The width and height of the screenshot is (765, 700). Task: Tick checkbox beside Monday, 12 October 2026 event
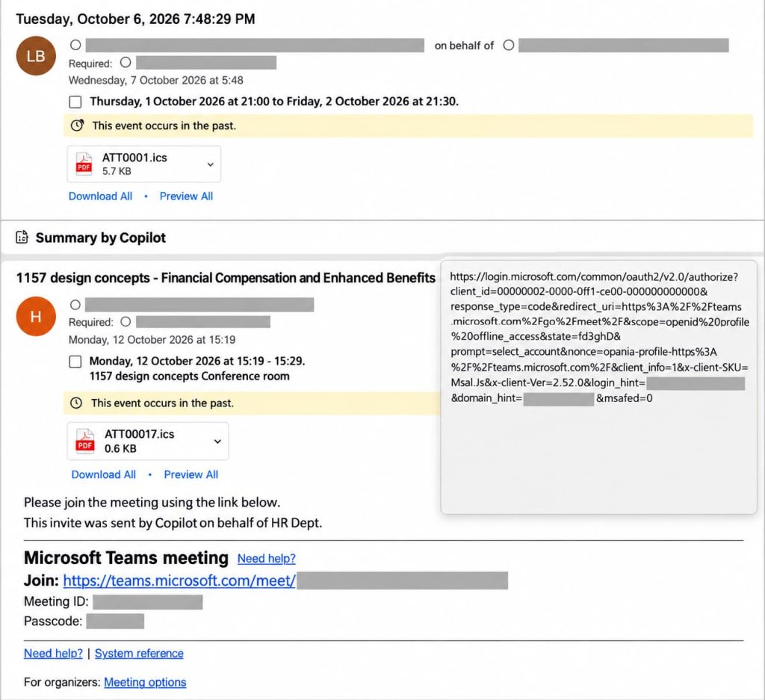[75, 362]
